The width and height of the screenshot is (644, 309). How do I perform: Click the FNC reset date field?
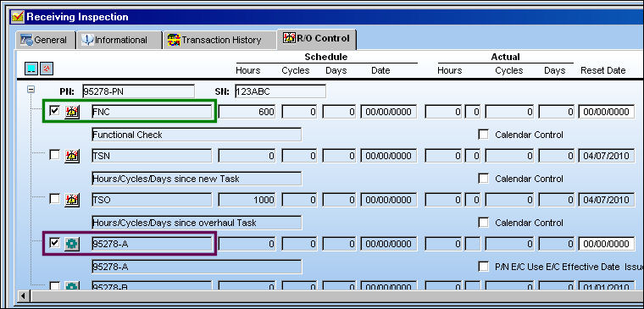606,112
